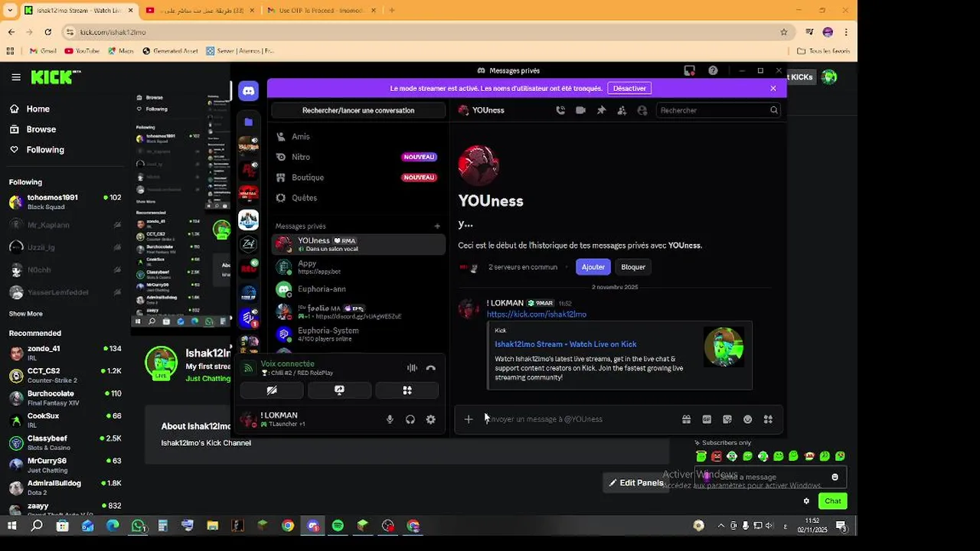The width and height of the screenshot is (980, 551).
Task: Share your screen in voice panel
Action: (339, 390)
